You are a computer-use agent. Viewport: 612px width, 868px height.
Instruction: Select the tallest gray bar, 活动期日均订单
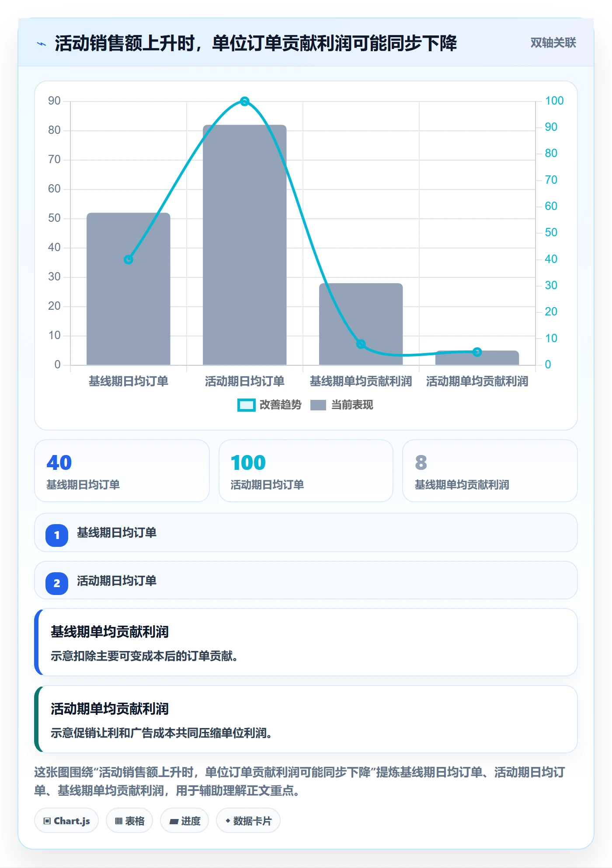[245, 245]
